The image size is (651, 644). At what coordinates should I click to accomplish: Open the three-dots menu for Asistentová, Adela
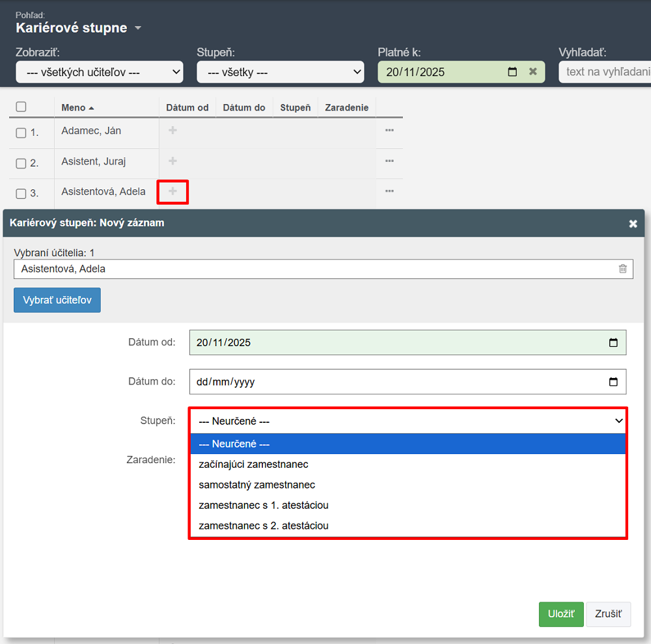pos(389,191)
